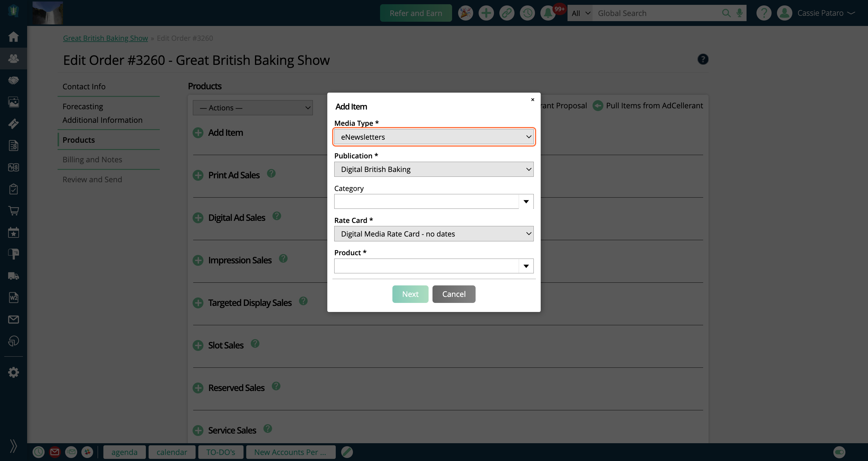The height and width of the screenshot is (461, 868).
Task: Click the global search magnifier icon
Action: [726, 13]
